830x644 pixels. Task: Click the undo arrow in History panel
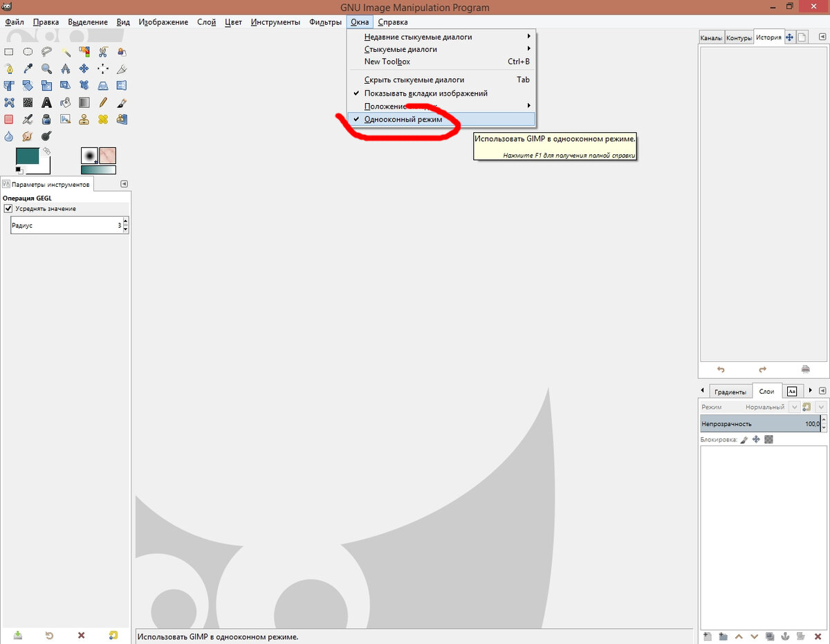[721, 369]
